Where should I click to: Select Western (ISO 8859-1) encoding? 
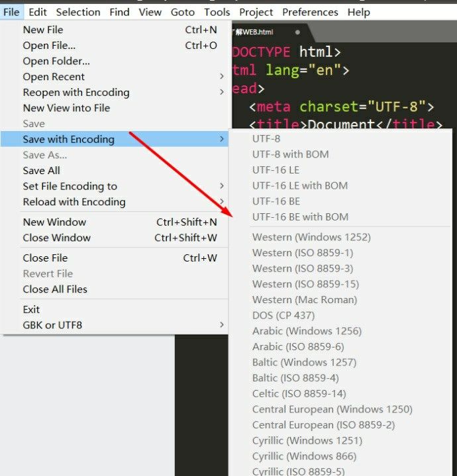[340, 253]
